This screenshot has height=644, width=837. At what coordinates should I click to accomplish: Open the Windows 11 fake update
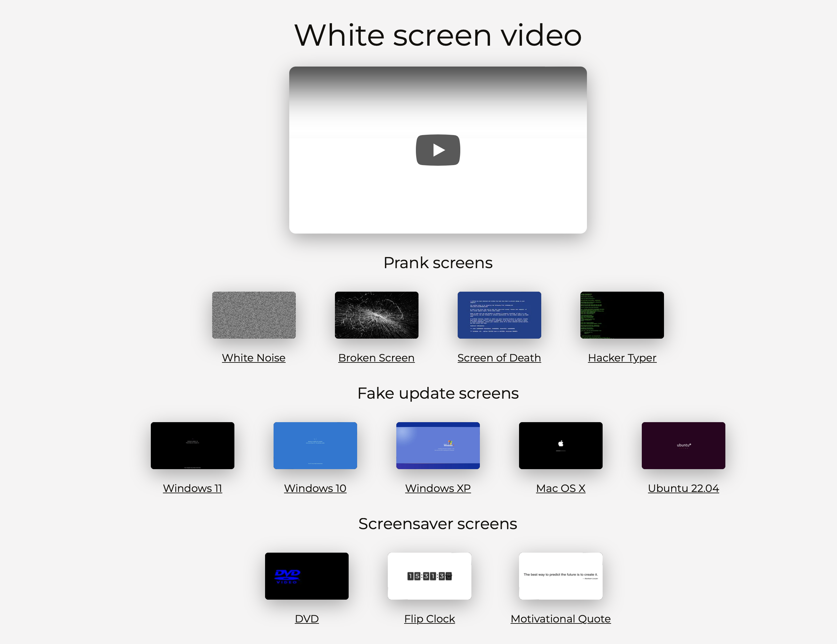click(192, 488)
